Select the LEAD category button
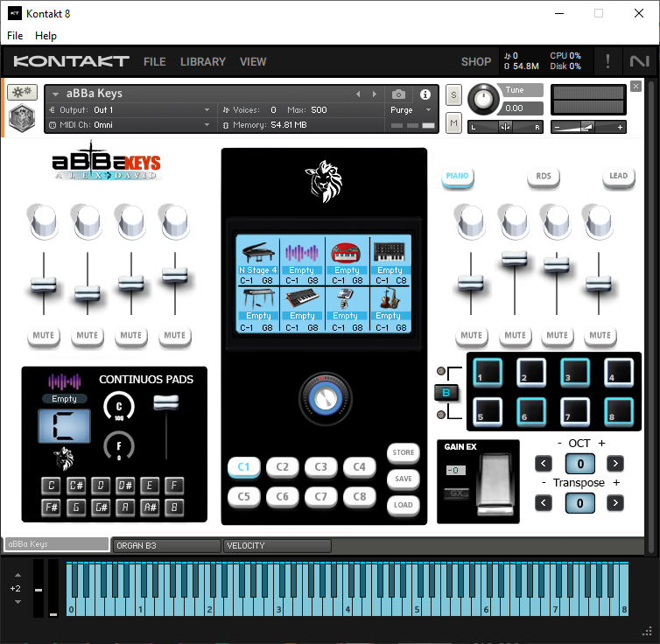The width and height of the screenshot is (660, 644). [618, 176]
